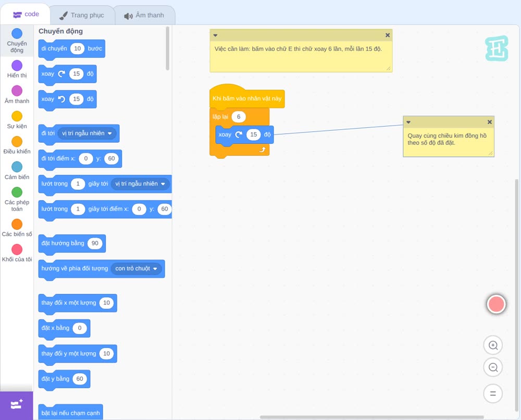Click the block palette vertical scrollbar
Viewport: 521px width, 420px height.
click(x=167, y=48)
